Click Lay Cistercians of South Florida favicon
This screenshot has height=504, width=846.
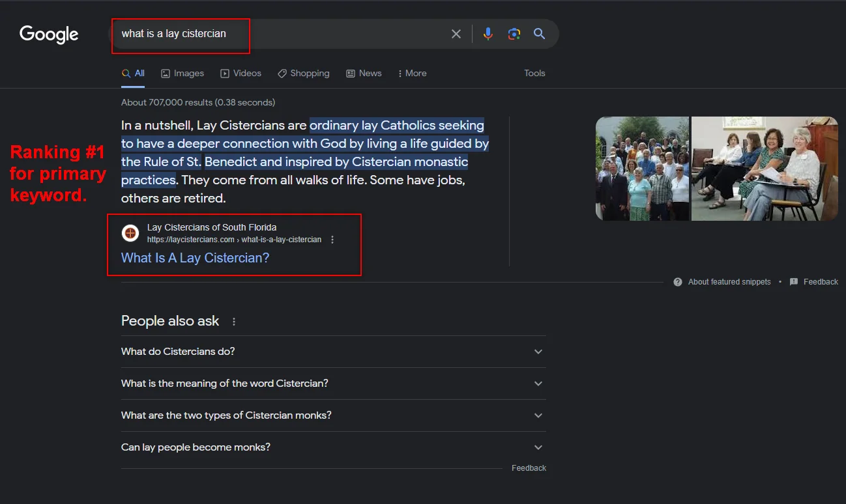[x=130, y=233]
